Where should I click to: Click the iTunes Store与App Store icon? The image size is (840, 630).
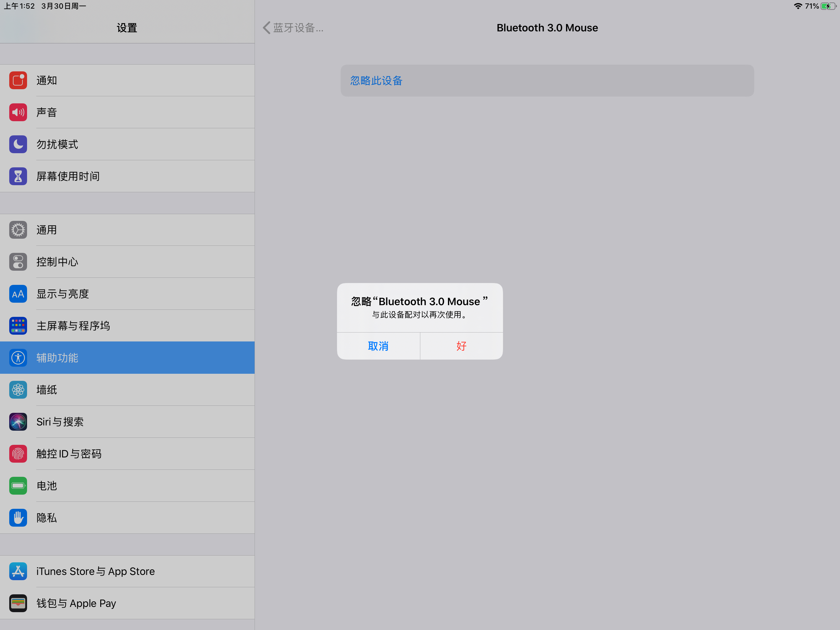tap(18, 571)
